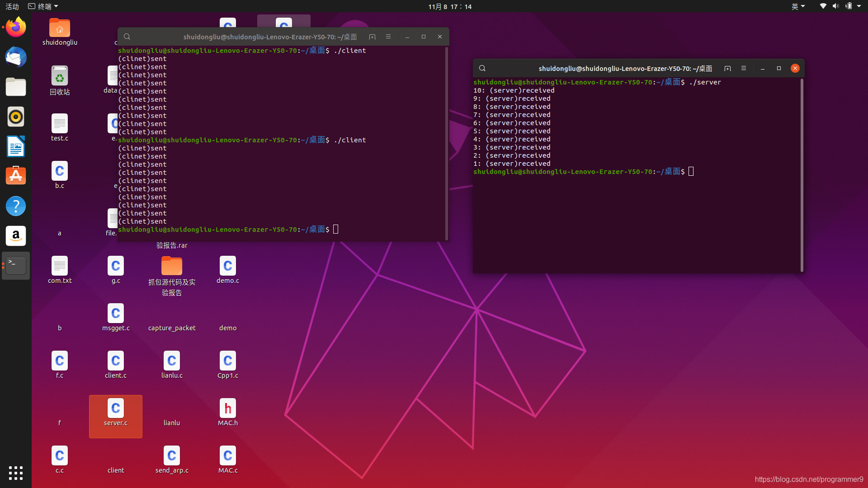Open hamburger menu in server terminal
Image resolution: width=868 pixels, height=488 pixels.
744,68
